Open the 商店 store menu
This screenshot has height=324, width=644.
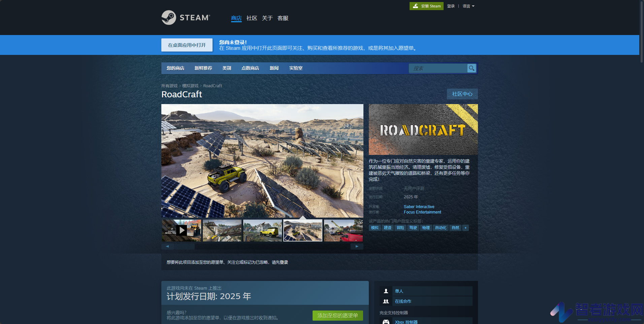[x=236, y=18]
